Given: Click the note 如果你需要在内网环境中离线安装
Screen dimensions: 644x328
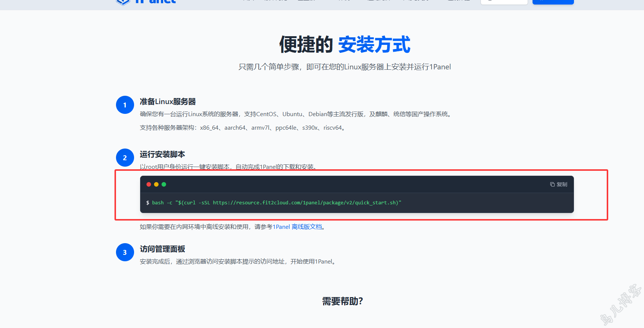Looking at the screenshot, I should point(233,227).
